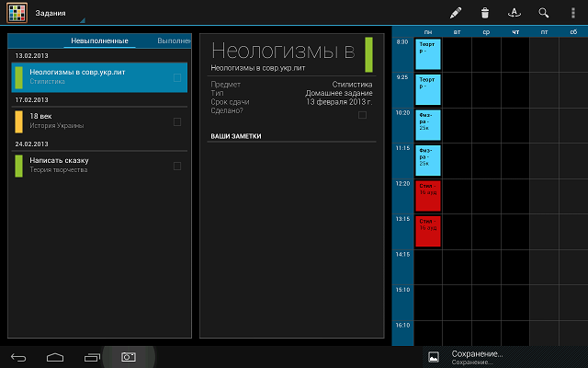This screenshot has height=368, width=588.
Task: Open the Написать сказку task
Action: [99, 166]
